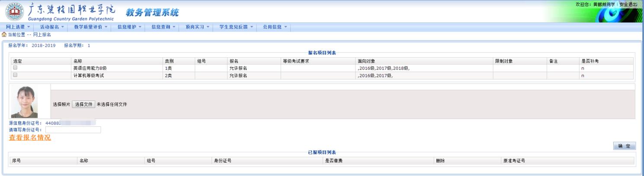Click the home icon beside 当前位置

pyautogui.click(x=5, y=35)
